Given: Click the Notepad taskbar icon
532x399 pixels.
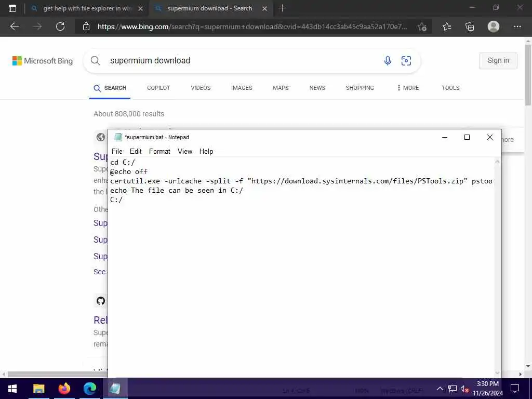Looking at the screenshot, I should click(x=115, y=389).
